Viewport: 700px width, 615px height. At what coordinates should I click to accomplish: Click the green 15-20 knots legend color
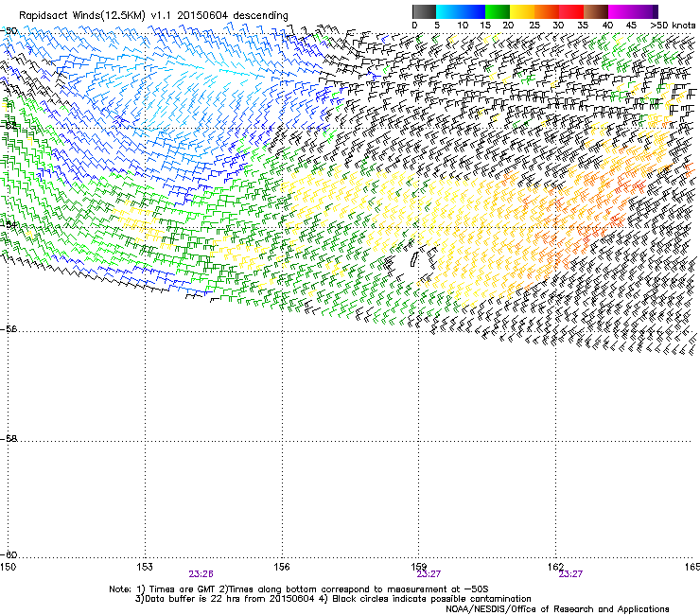(x=498, y=11)
